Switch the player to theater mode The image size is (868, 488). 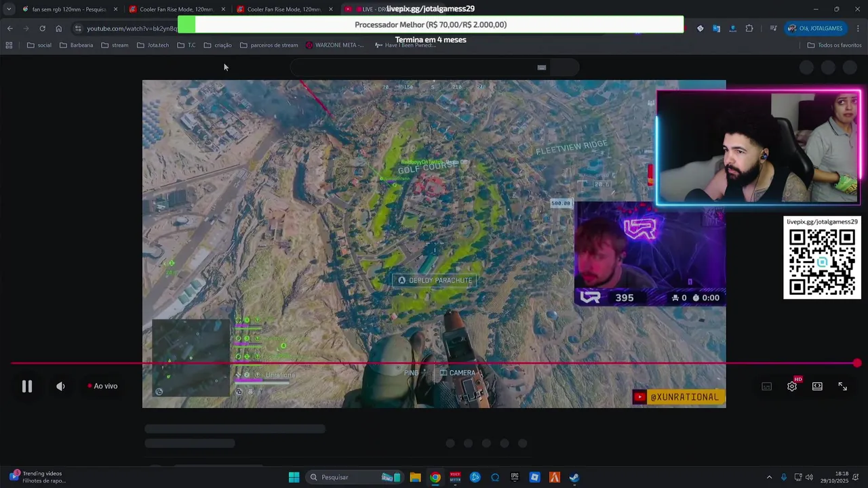(x=817, y=386)
